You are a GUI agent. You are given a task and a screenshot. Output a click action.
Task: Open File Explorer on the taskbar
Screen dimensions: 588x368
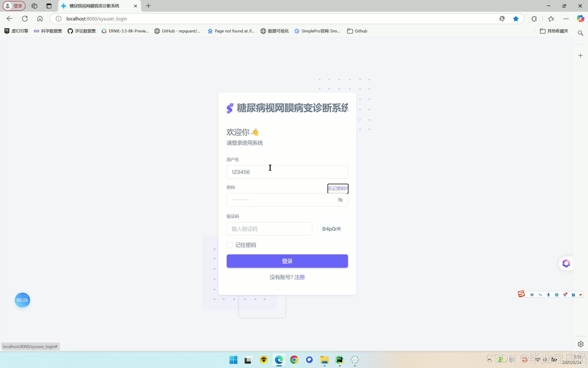click(x=324, y=360)
